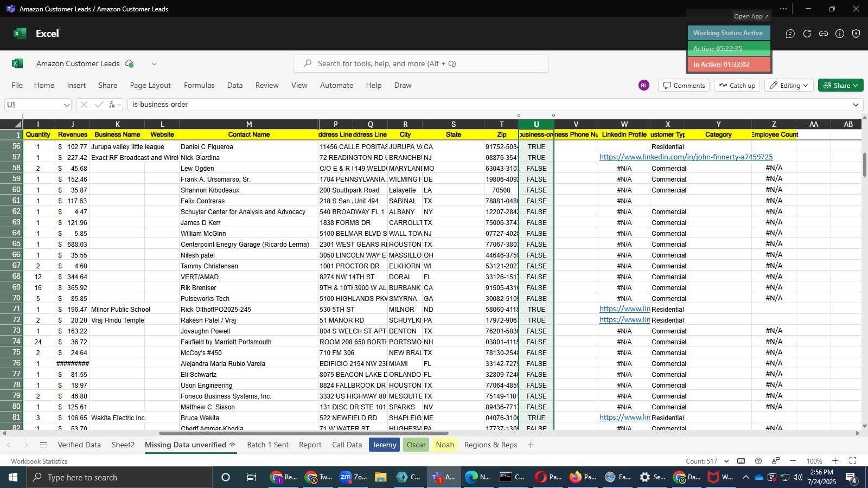Open the conversation chat icon in Teams header
Image resolution: width=868 pixels, height=488 pixels.
pos(790,34)
